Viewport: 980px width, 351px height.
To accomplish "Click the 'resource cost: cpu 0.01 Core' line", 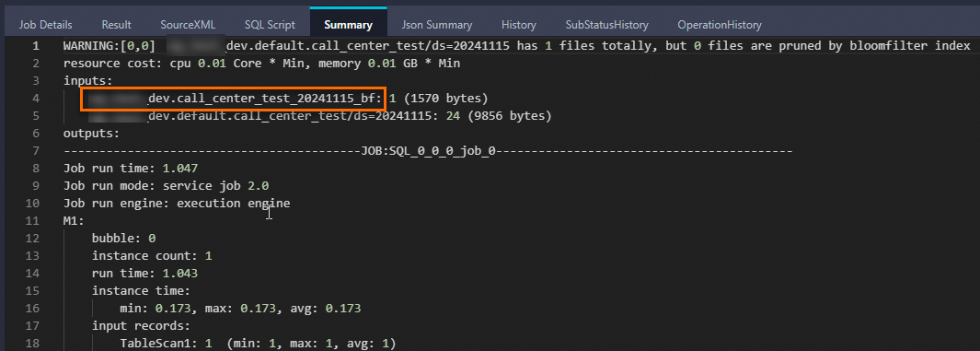I will (262, 64).
